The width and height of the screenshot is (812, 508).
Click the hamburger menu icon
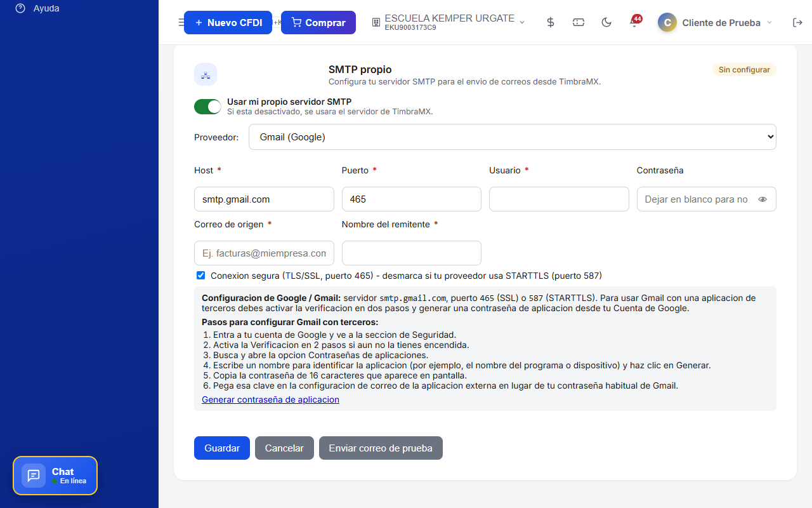point(181,22)
